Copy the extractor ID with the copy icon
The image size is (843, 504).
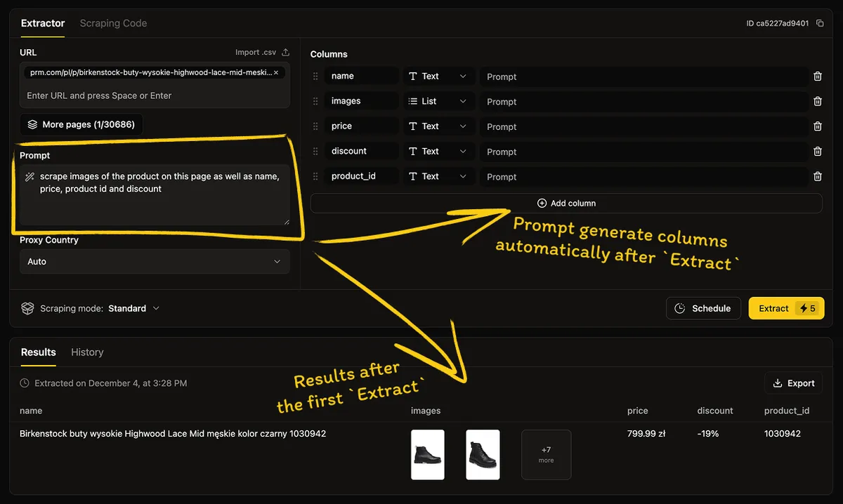coord(819,22)
